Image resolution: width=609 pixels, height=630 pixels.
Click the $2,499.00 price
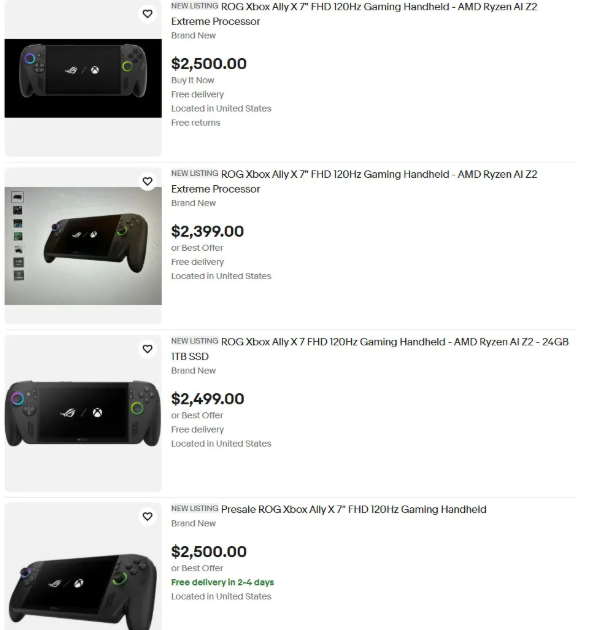pos(207,399)
